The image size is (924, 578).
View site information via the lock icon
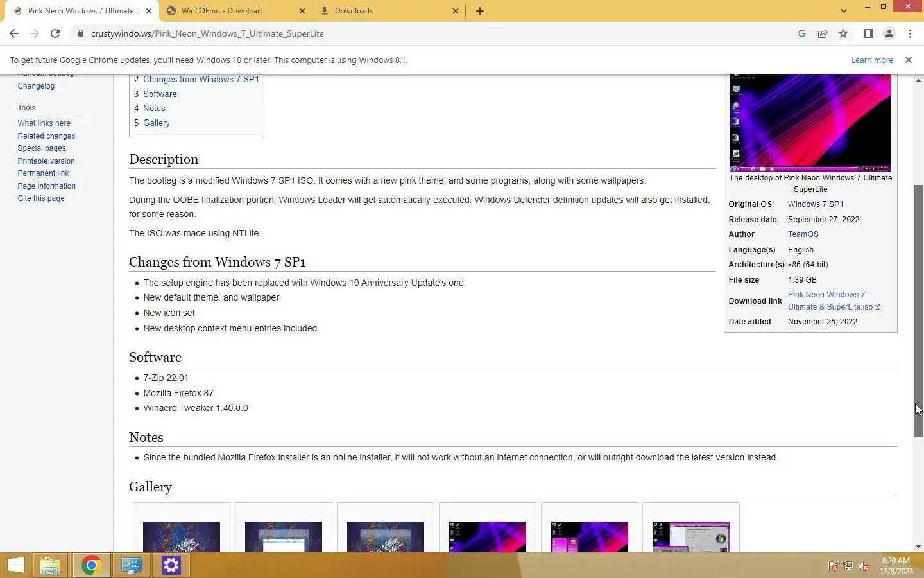(x=81, y=33)
